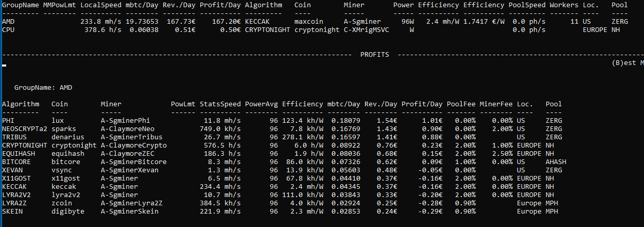
Task: Click the PHI algorithm row name
Action: [8, 121]
